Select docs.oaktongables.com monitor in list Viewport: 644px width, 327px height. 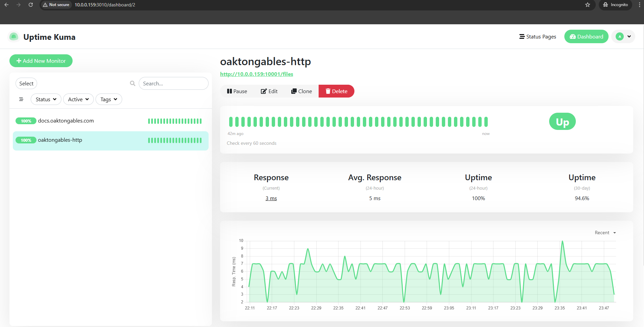tap(66, 121)
